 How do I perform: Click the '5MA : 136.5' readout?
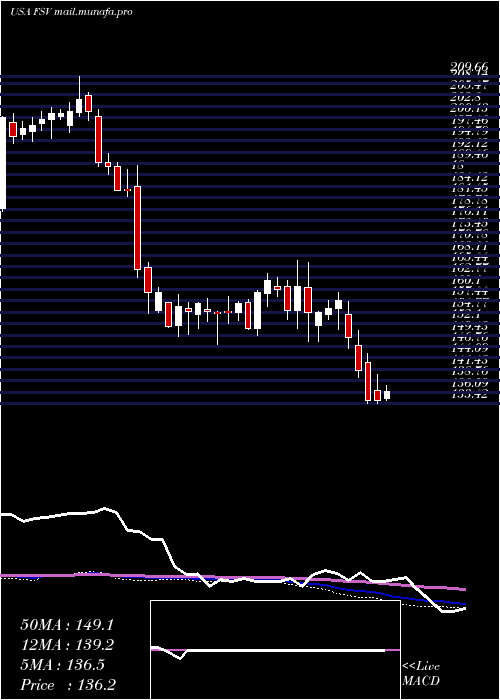point(62,665)
